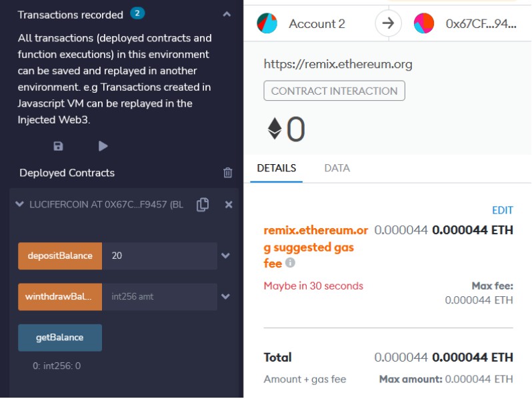Click the gas fee info icon
Viewport: 532px width, 399px height.
click(x=290, y=262)
